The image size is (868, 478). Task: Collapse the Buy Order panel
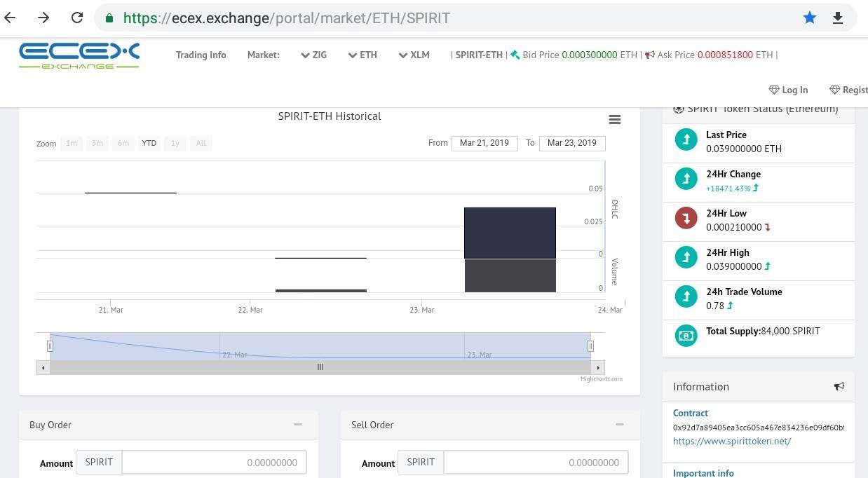point(298,425)
